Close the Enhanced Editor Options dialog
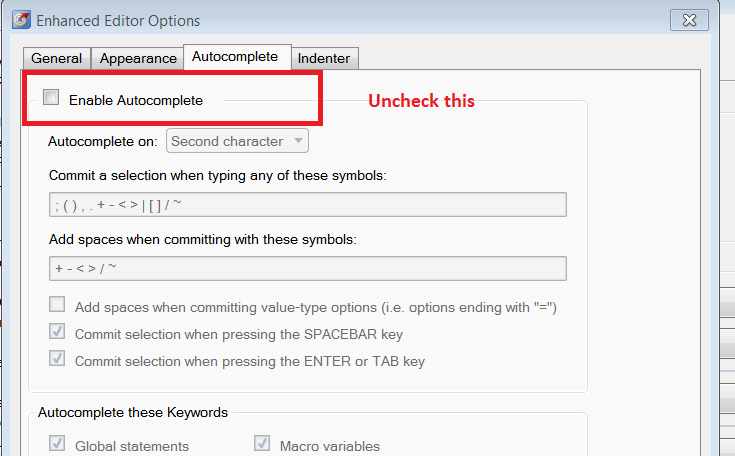 click(x=691, y=19)
